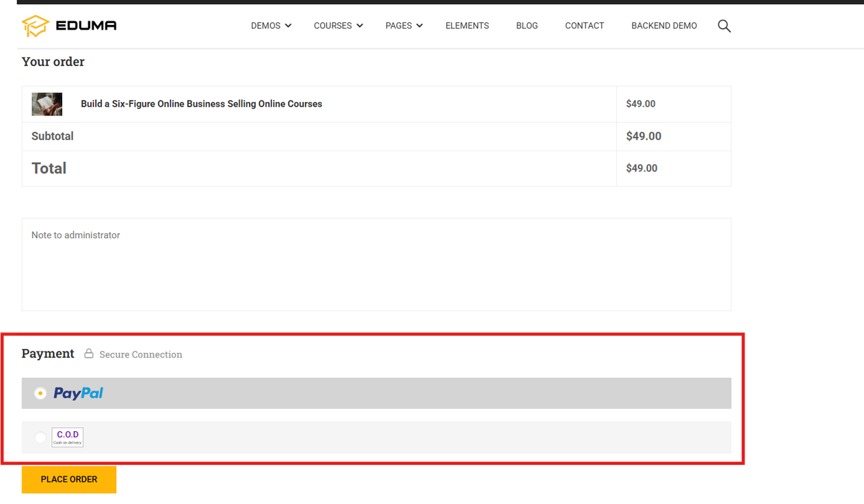This screenshot has height=504, width=864.
Task: Open the DEMOS menu item
Action: (x=265, y=26)
